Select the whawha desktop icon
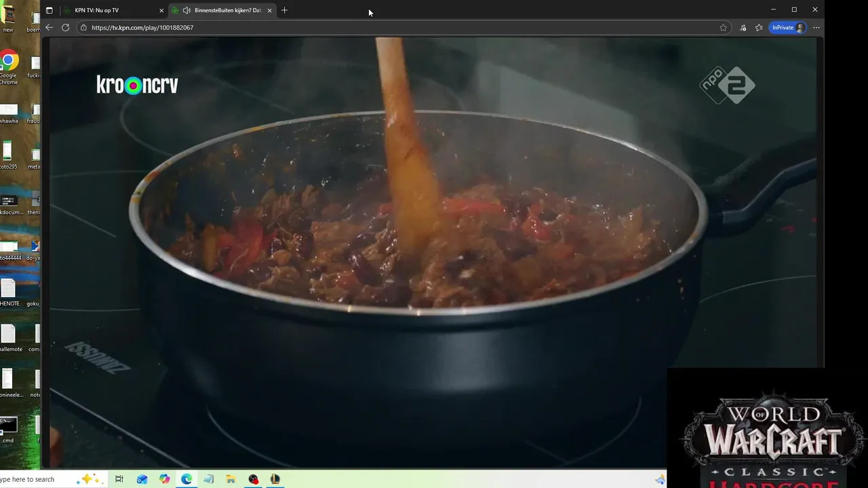Viewport: 868px width, 488px height. [9, 113]
